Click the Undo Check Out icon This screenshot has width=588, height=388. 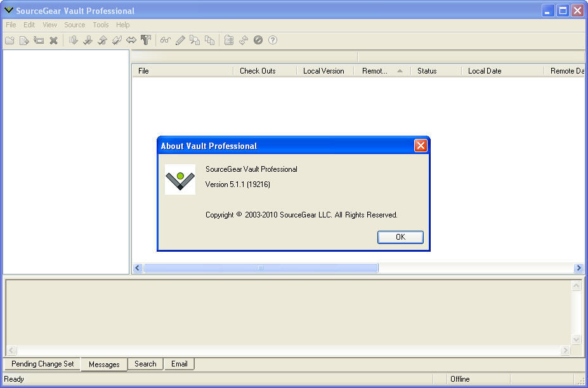point(117,40)
